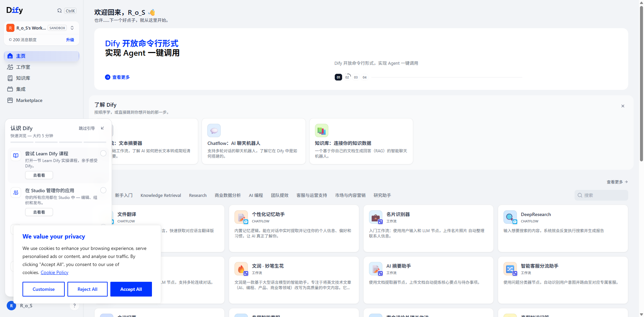The image size is (644, 317).
Task: Click the 智能客服分流助手 app icon
Action: point(510,269)
